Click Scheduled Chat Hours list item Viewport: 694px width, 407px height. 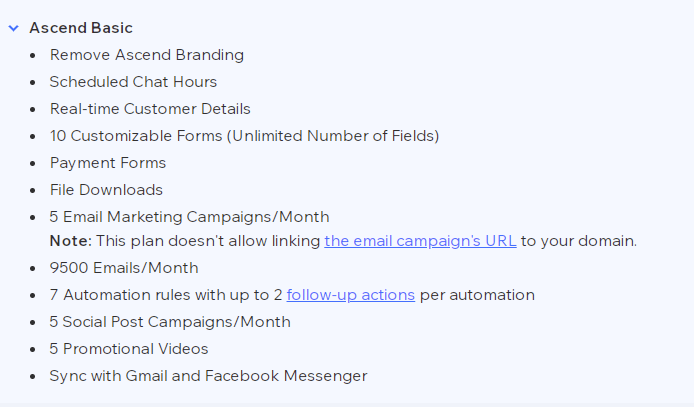click(x=133, y=82)
